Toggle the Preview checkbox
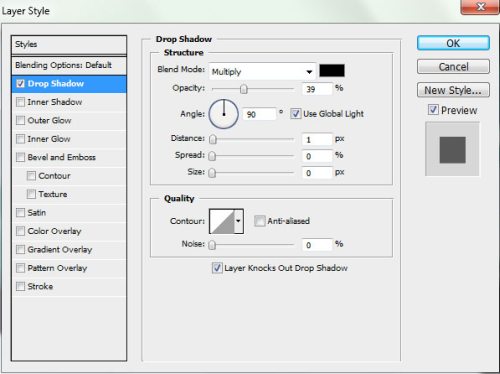 click(x=433, y=110)
